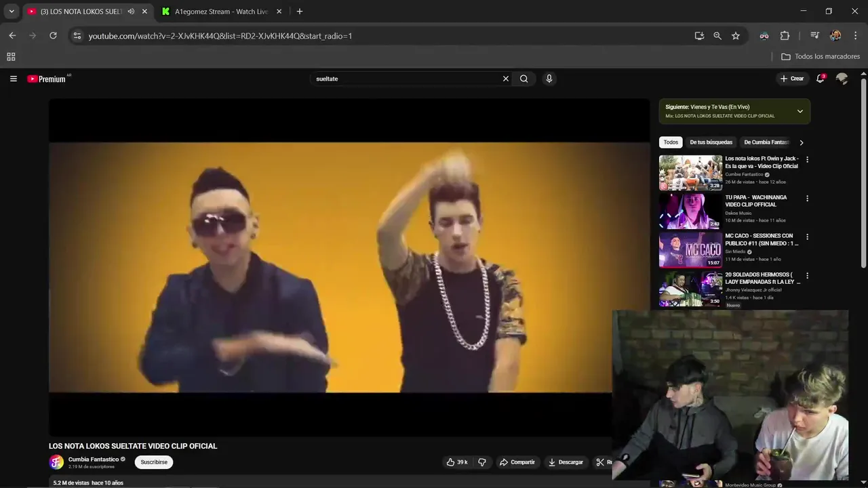The height and width of the screenshot is (488, 868).
Task: Open the Chrome profile avatar
Action: point(835,36)
